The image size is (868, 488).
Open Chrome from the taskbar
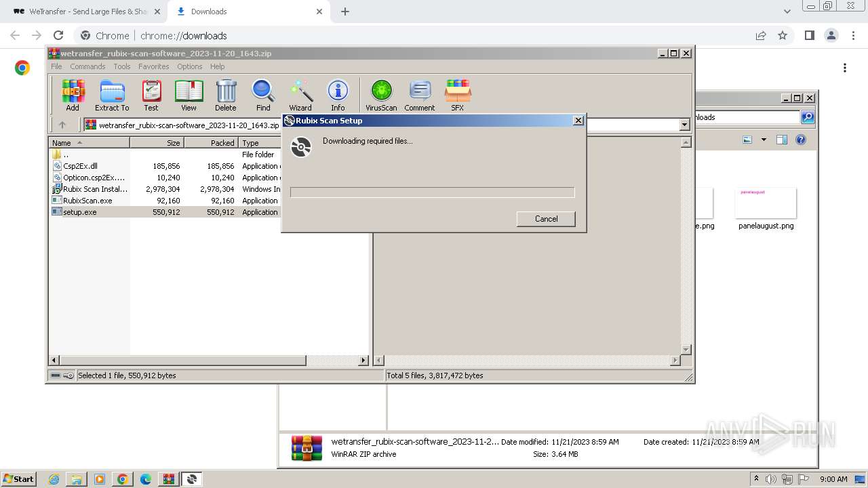point(122,479)
